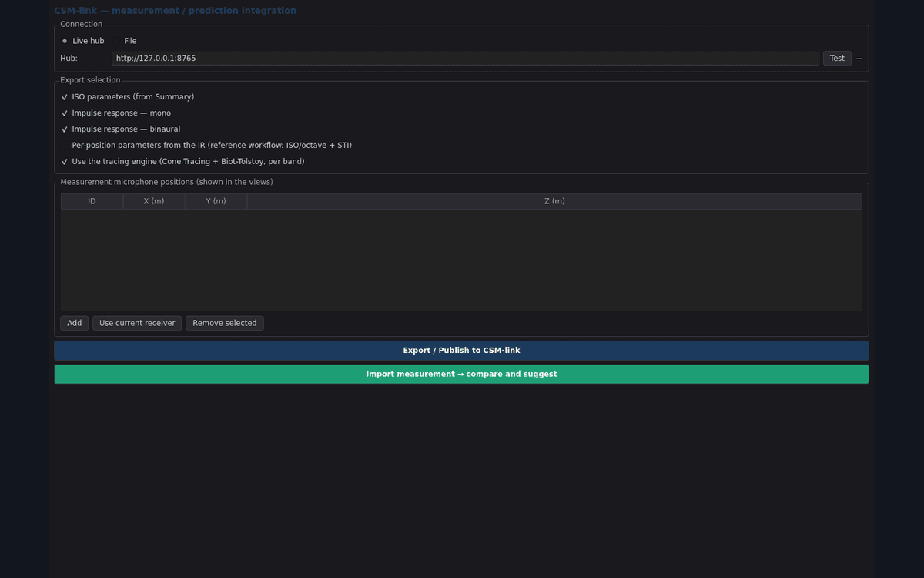Click the X (m) column header
924x578 pixels.
154,201
